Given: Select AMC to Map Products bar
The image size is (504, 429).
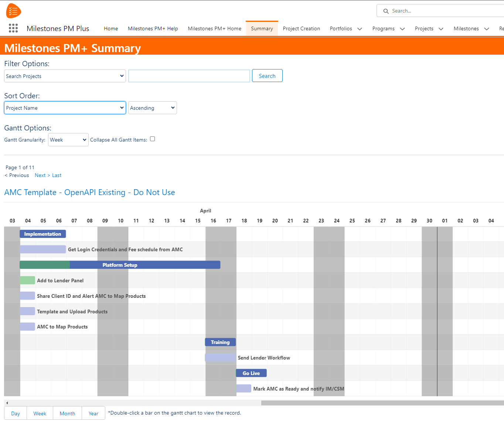Looking at the screenshot, I should [x=27, y=327].
